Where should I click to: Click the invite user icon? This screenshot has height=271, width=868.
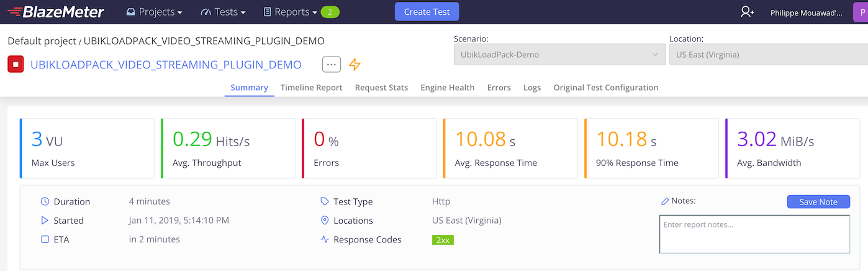[748, 12]
